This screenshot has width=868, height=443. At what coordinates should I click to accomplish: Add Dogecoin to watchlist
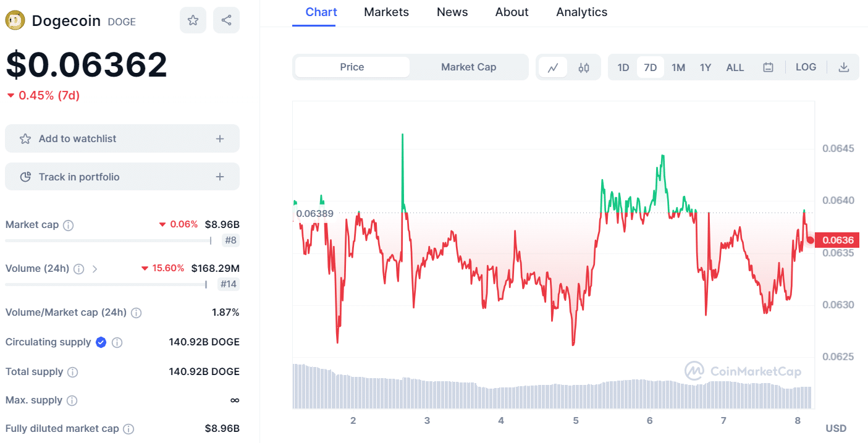[122, 139]
